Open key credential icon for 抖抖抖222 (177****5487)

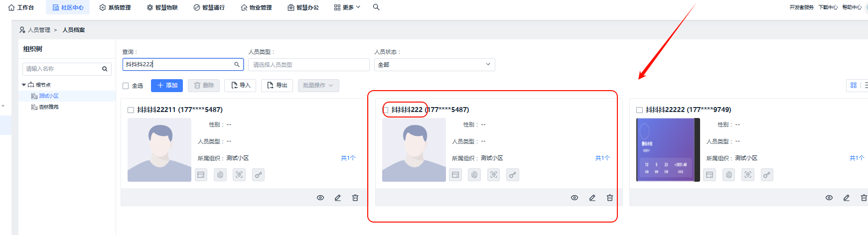(x=513, y=175)
